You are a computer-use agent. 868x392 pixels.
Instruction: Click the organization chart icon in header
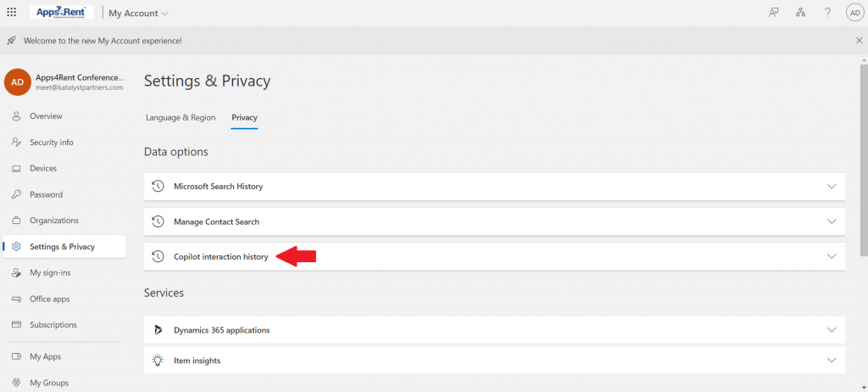tap(800, 13)
